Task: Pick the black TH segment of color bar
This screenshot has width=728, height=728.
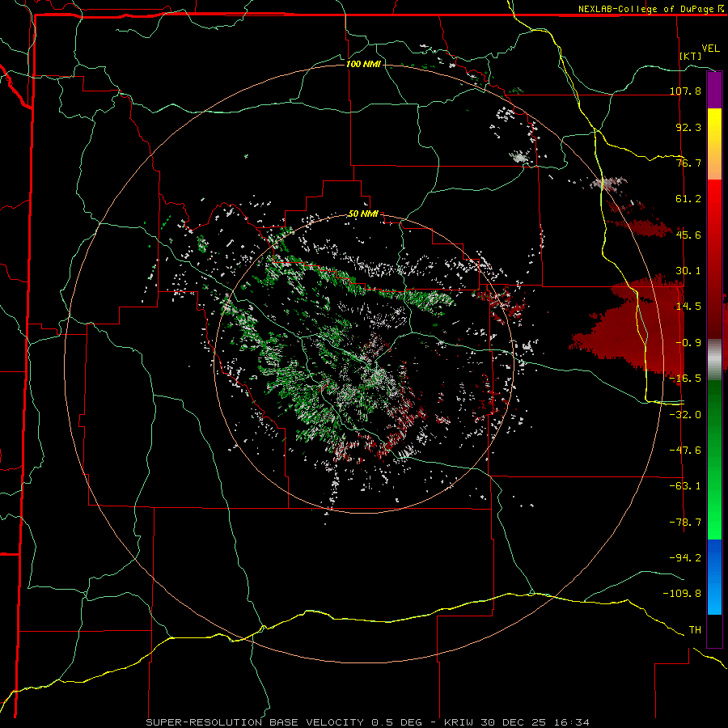Action: point(714,630)
